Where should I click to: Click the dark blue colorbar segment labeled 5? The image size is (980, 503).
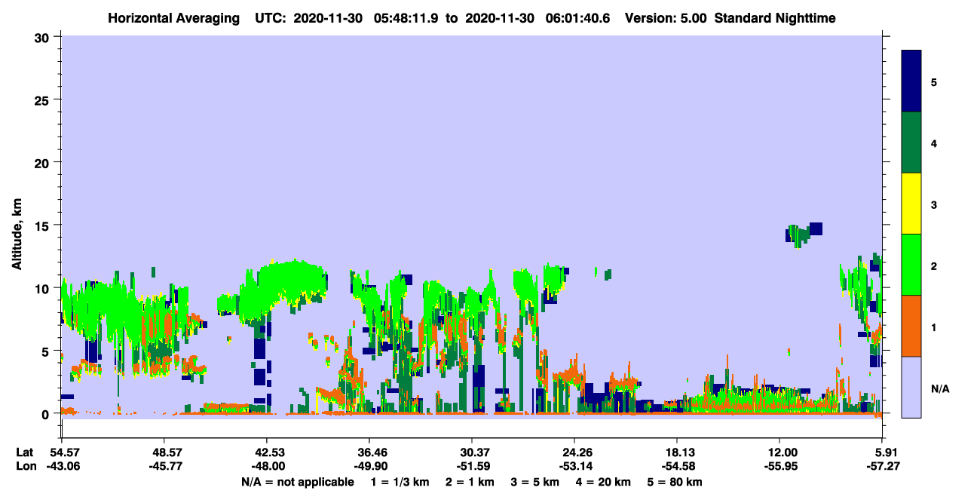(911, 81)
